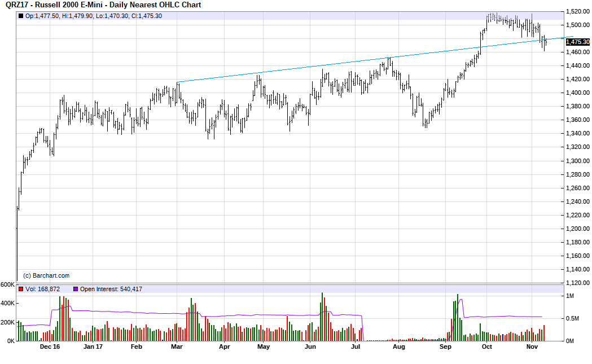Click the Jun date axis label
The width and height of the screenshot is (592, 364).
310,347
